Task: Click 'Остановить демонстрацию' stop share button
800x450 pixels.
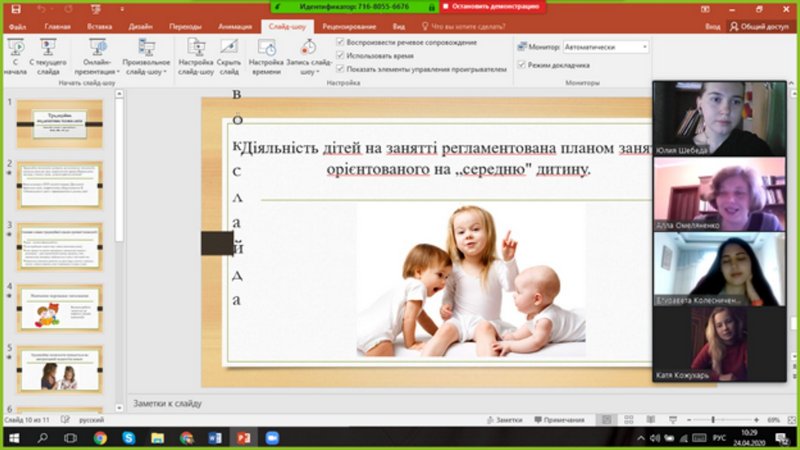Action: pyautogui.click(x=490, y=6)
